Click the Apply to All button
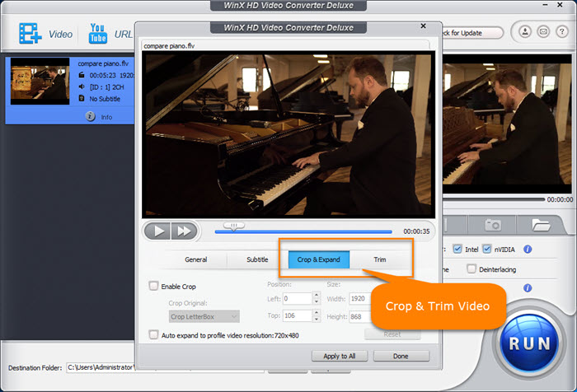577x392 pixels. click(340, 356)
